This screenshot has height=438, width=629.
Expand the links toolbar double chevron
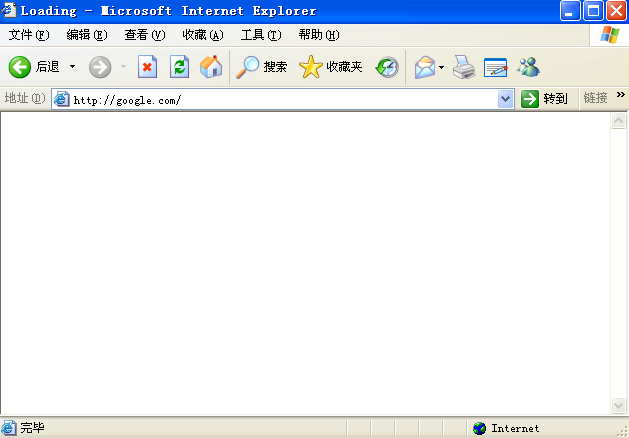click(x=621, y=95)
